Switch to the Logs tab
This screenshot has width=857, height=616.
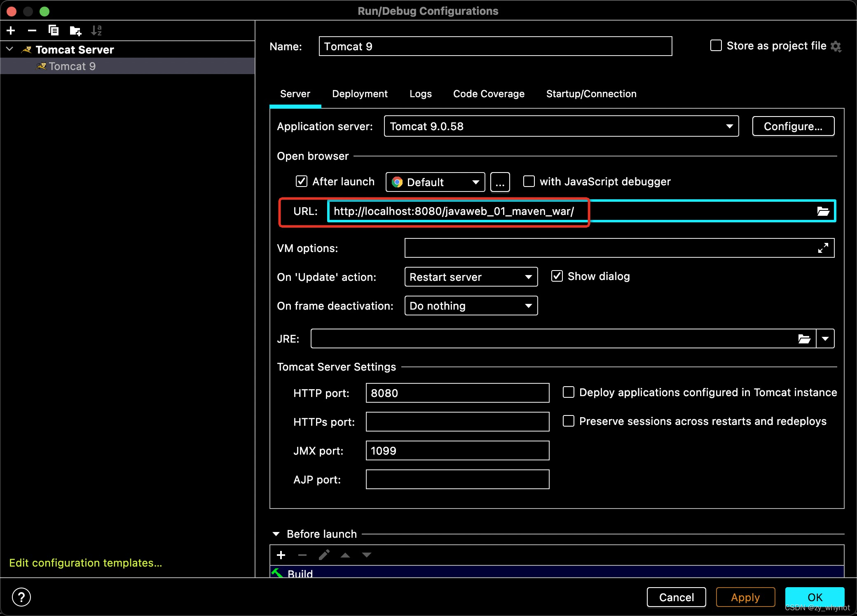pos(421,93)
